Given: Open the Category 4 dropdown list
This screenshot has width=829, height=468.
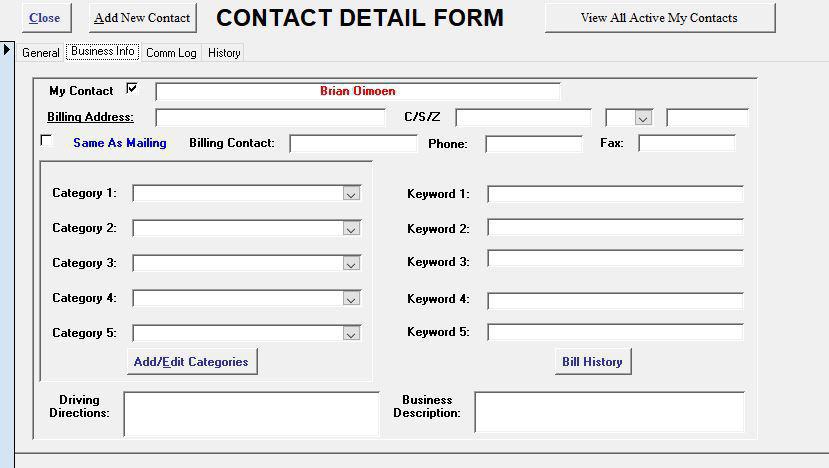Looking at the screenshot, I should coord(351,299).
